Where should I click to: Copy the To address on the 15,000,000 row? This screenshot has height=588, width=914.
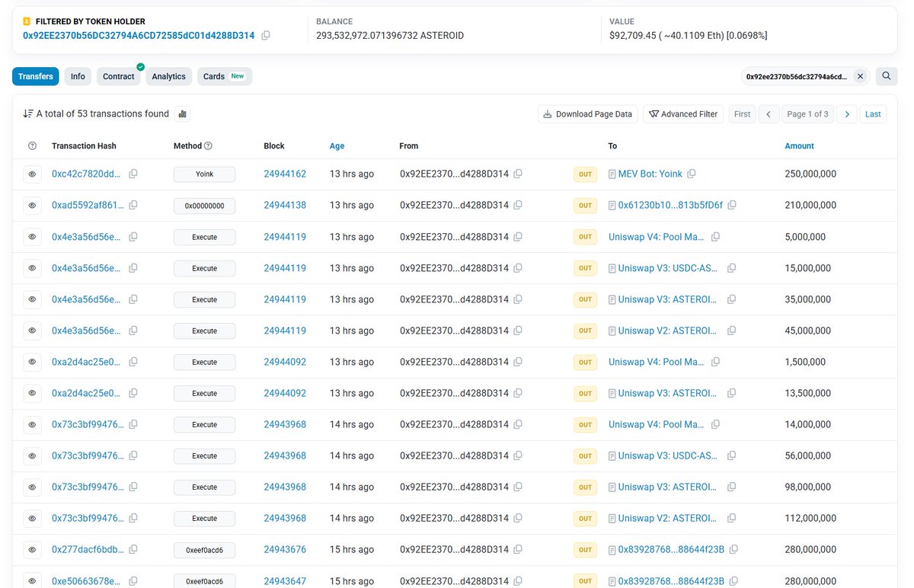(732, 268)
